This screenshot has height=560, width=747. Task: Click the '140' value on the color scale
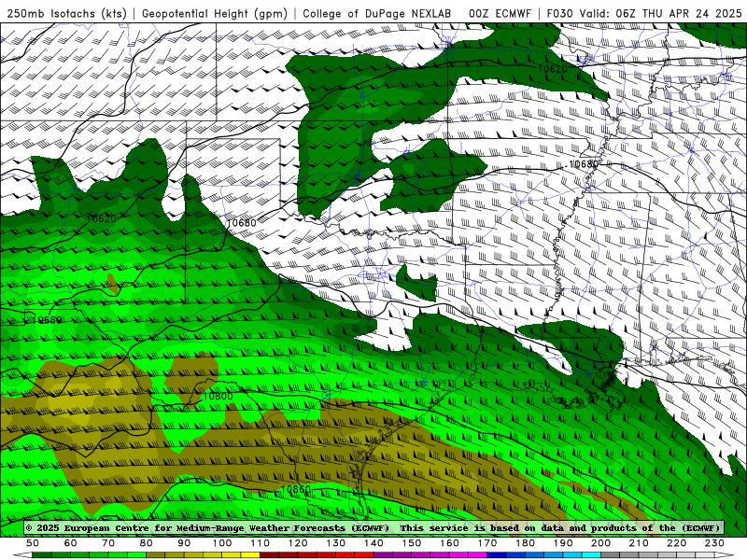373,543
